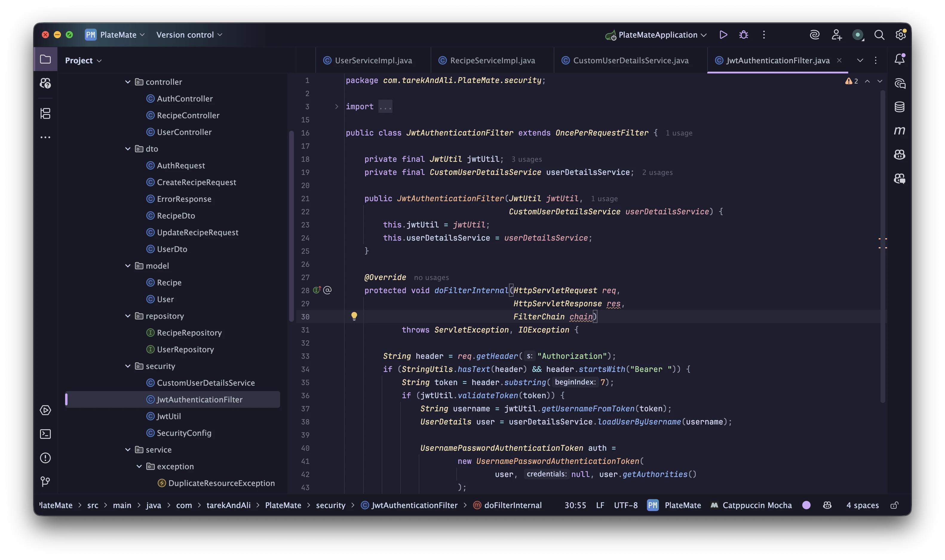Open the JwtUtil class in project tree
Image resolution: width=945 pixels, height=560 pixels.
tap(168, 416)
